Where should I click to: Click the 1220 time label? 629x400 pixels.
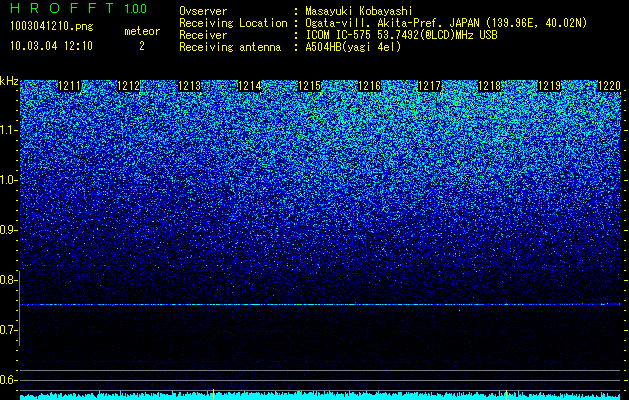pyautogui.click(x=609, y=86)
